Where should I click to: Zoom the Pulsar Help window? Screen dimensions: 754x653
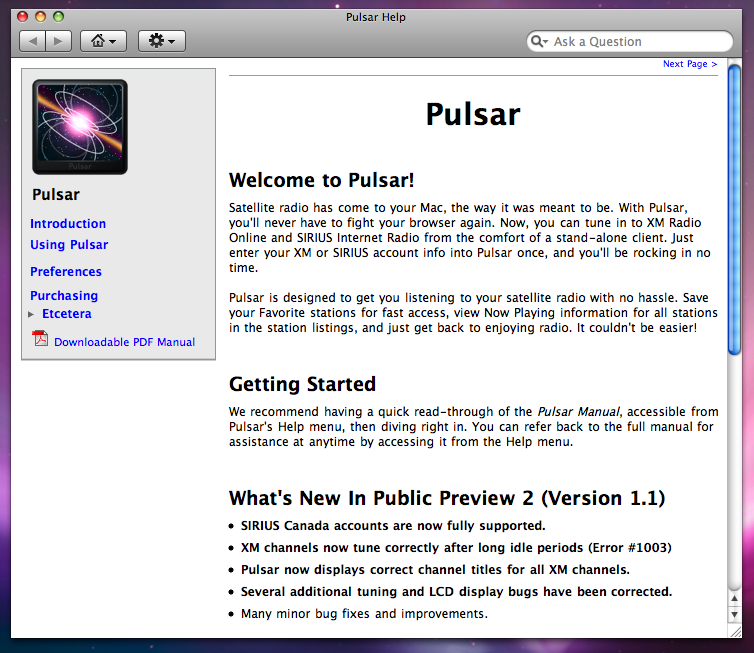pos(58,17)
